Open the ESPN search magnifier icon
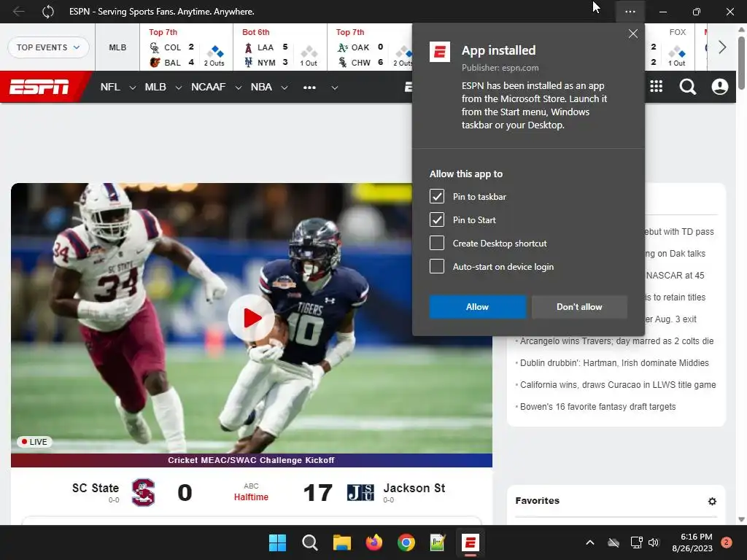747x560 pixels. [687, 87]
